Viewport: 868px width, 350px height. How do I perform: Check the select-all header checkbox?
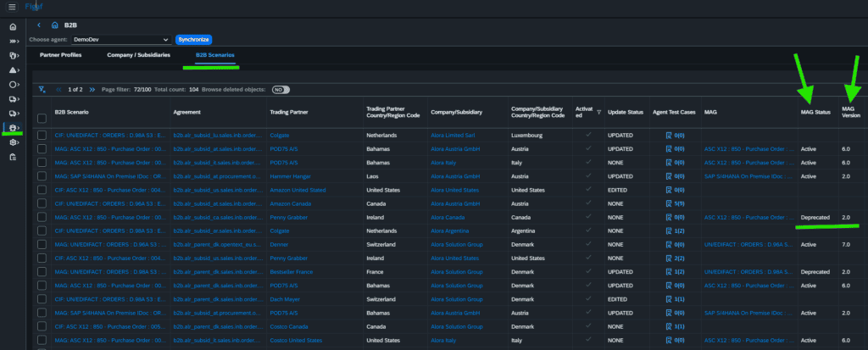[42, 118]
